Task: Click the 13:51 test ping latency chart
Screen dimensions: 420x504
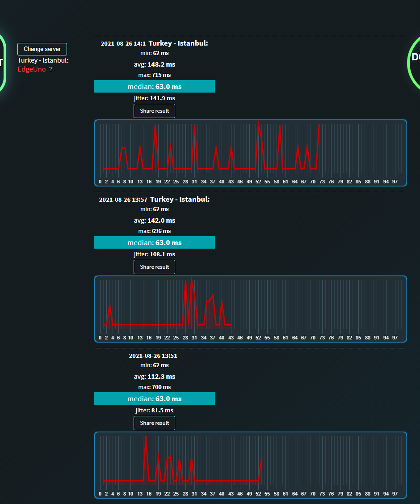Action: 251,465
